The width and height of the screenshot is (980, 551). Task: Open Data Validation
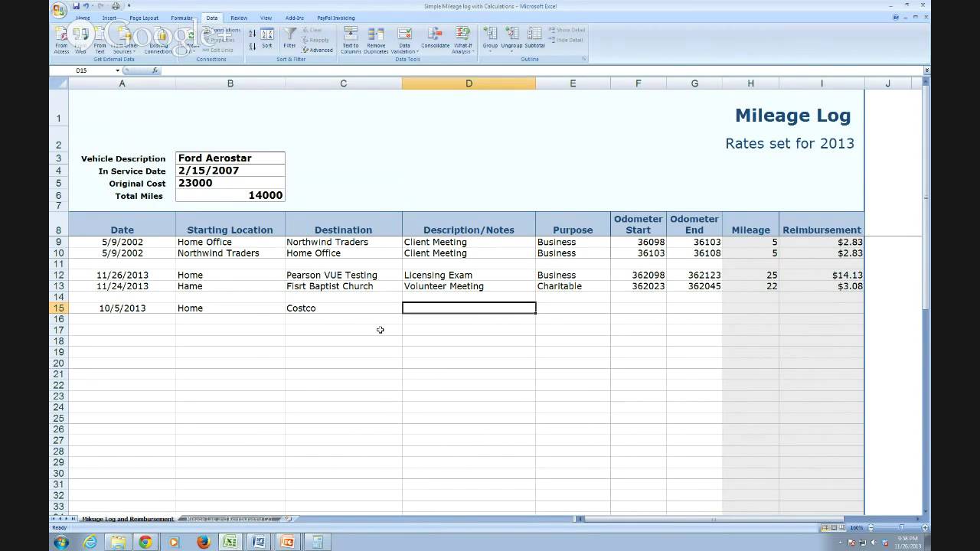tap(404, 41)
